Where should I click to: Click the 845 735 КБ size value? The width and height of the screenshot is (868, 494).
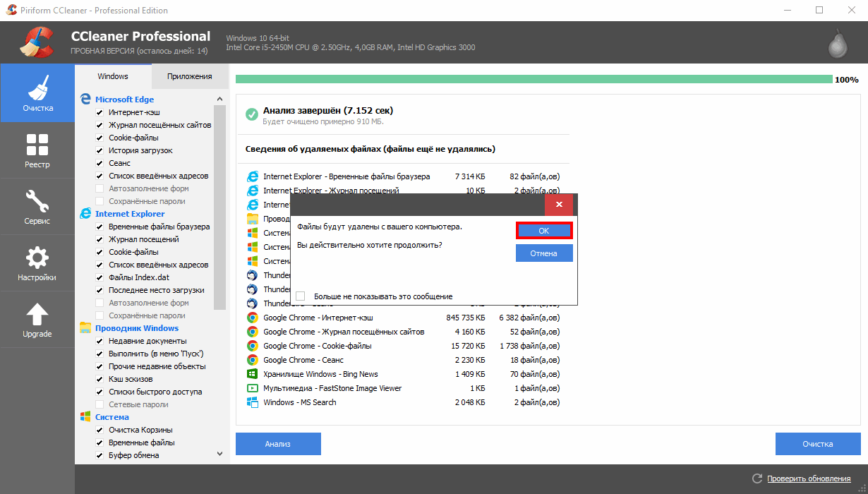466,318
